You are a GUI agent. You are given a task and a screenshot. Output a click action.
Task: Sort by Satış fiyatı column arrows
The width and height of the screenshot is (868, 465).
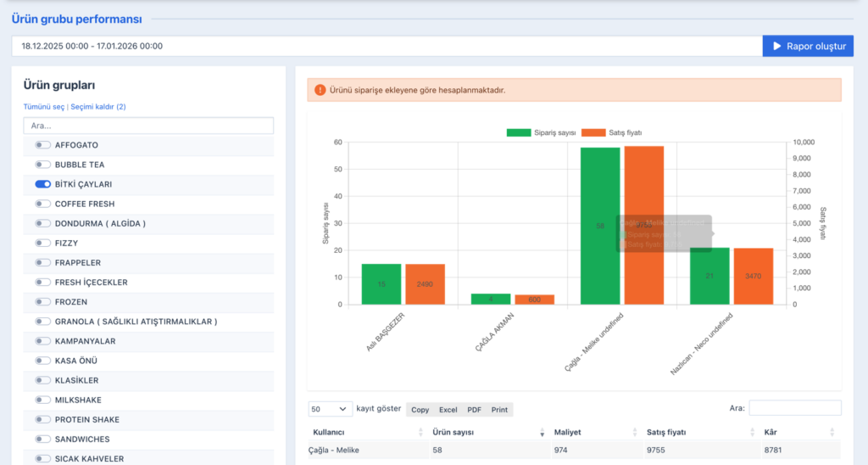752,433
